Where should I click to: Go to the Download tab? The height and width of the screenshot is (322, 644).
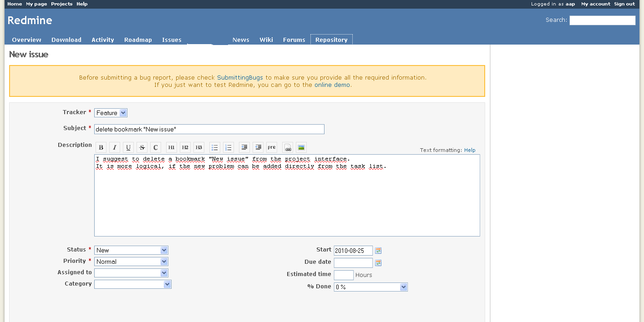[66, 40]
